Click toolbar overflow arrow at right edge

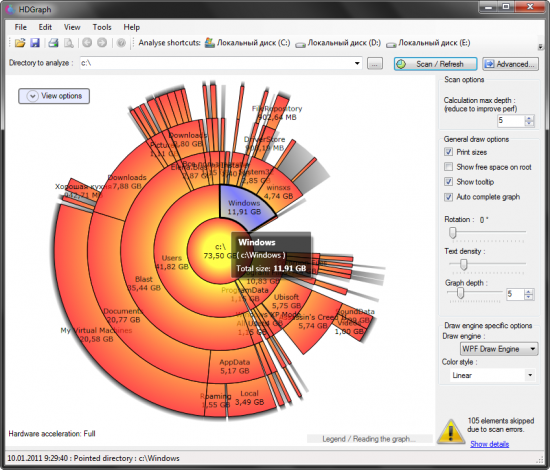pos(541,47)
